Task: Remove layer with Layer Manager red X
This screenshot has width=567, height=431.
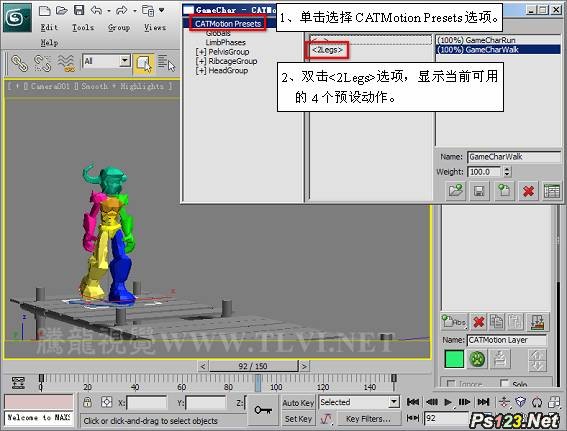Action: 479,321
